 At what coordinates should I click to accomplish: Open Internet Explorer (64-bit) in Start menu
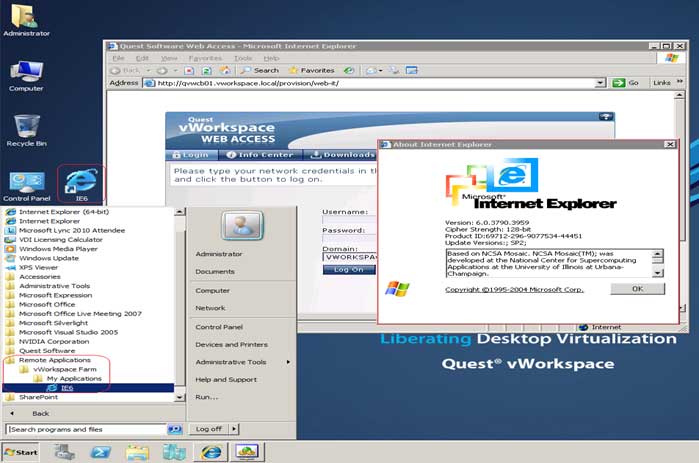[64, 212]
